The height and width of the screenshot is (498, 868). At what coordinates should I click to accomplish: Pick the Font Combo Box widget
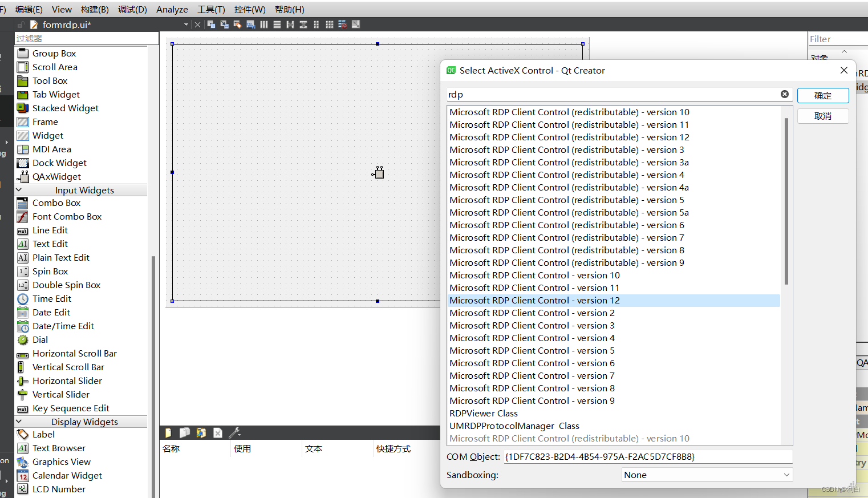tap(67, 217)
